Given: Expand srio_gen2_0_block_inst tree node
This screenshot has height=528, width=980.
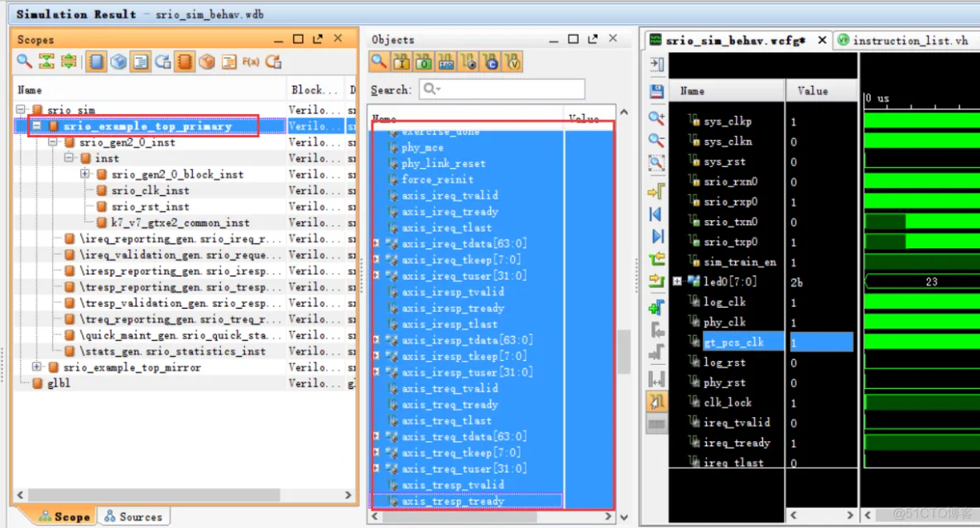Looking at the screenshot, I should [x=85, y=174].
